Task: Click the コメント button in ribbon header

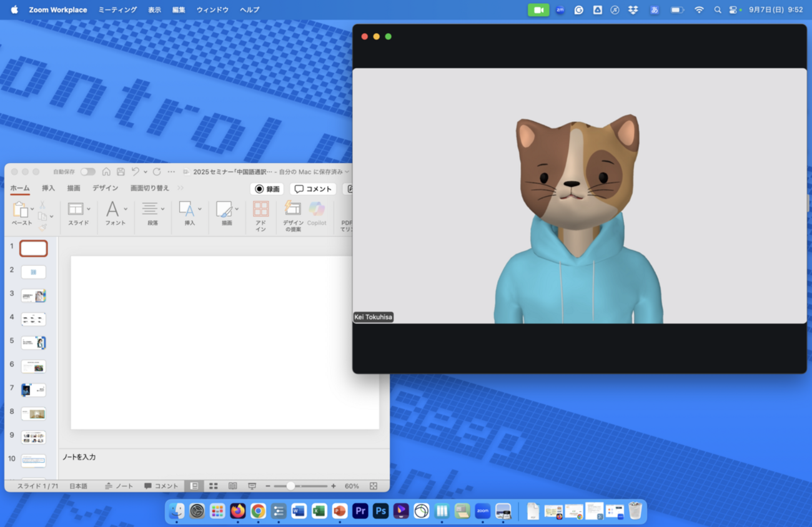Action: coord(313,189)
